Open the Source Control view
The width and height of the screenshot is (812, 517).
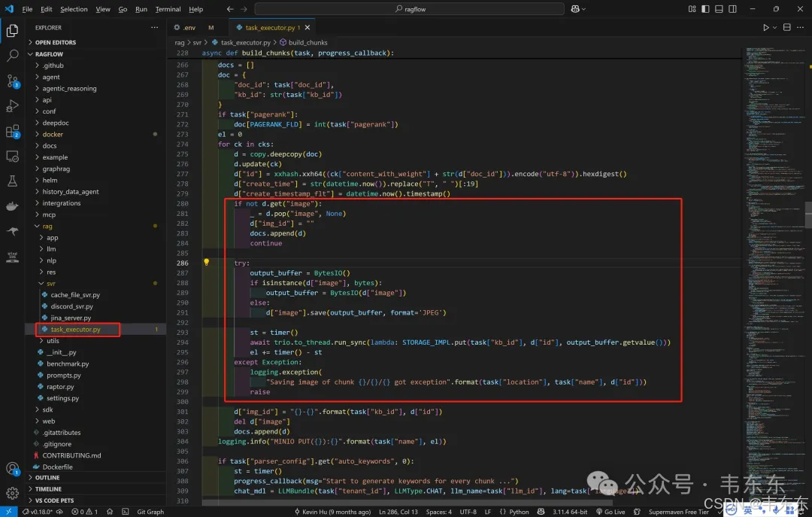click(x=13, y=81)
